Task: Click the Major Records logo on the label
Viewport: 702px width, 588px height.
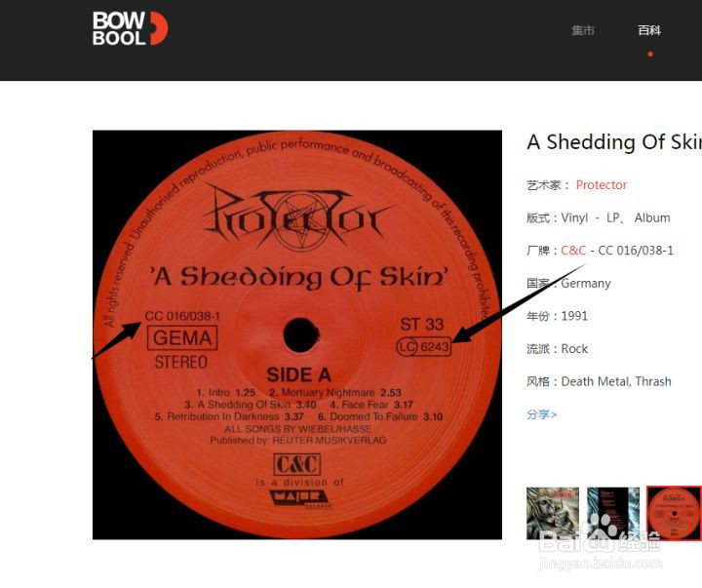Action: coord(300,499)
